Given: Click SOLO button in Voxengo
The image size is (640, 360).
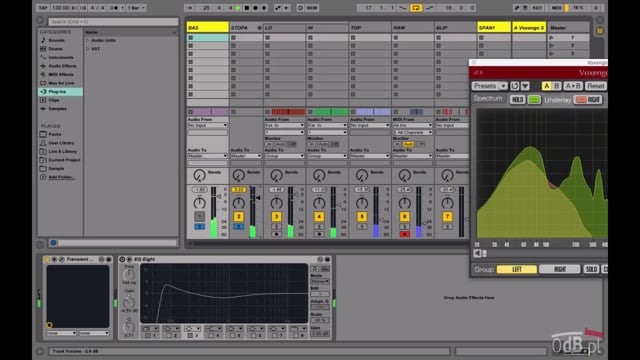Looking at the screenshot, I should [x=591, y=269].
